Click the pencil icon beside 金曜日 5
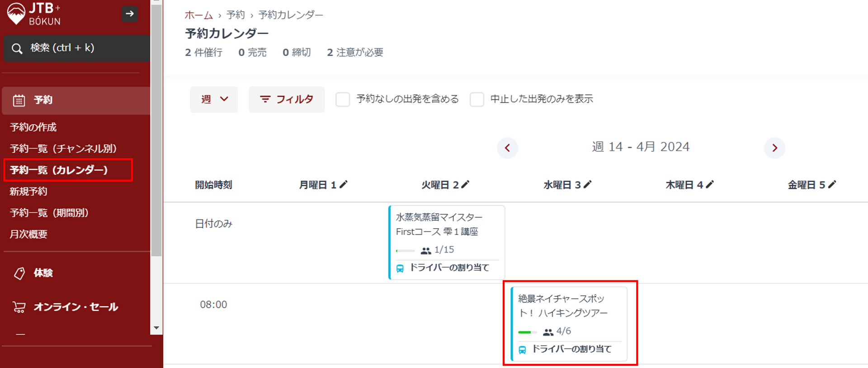 point(832,184)
